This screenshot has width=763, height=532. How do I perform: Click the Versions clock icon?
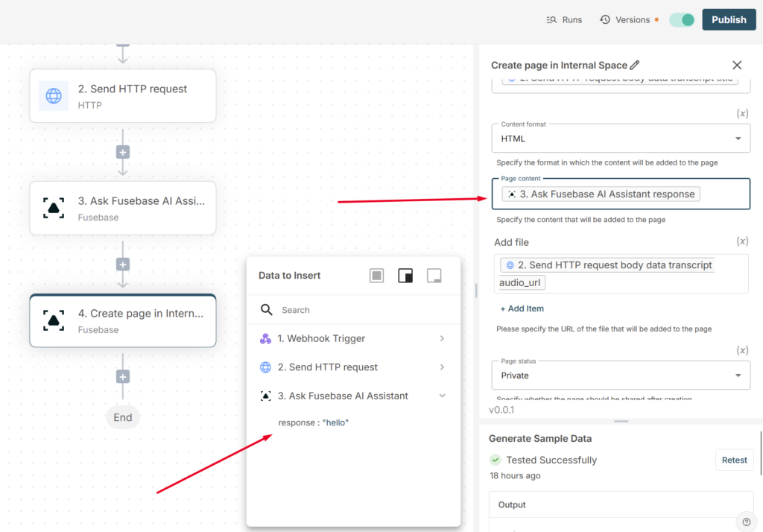tap(605, 19)
